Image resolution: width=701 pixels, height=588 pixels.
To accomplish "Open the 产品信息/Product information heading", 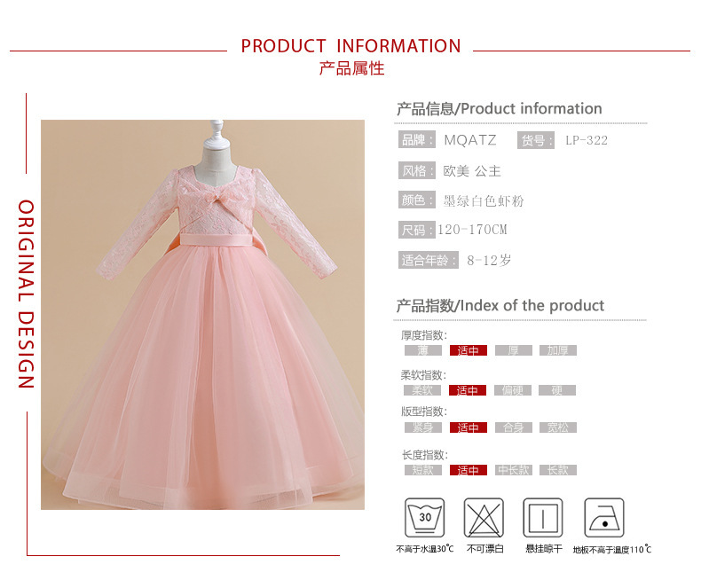I will click(499, 108).
